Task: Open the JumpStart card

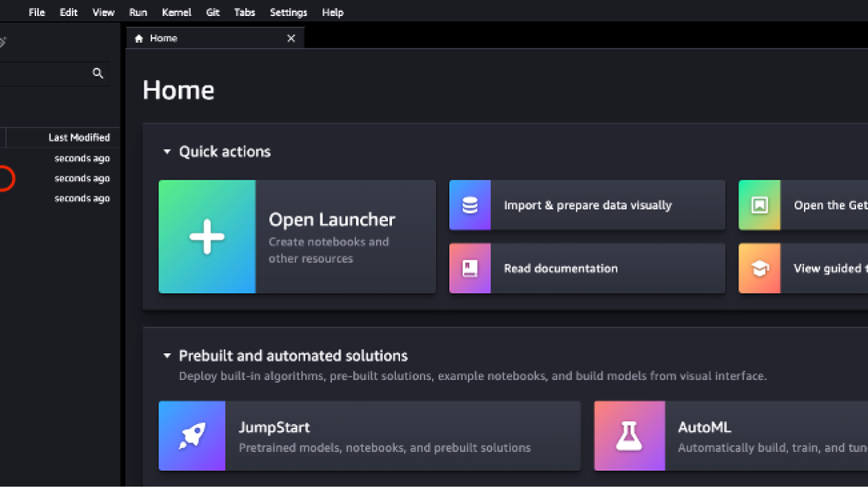Action: 370,436
